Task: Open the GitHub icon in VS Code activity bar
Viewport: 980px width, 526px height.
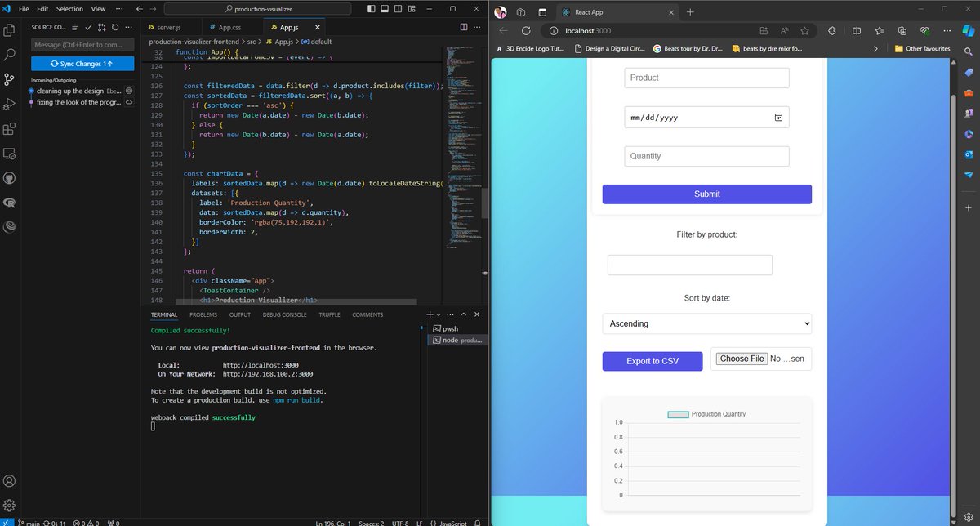Action: [x=10, y=178]
